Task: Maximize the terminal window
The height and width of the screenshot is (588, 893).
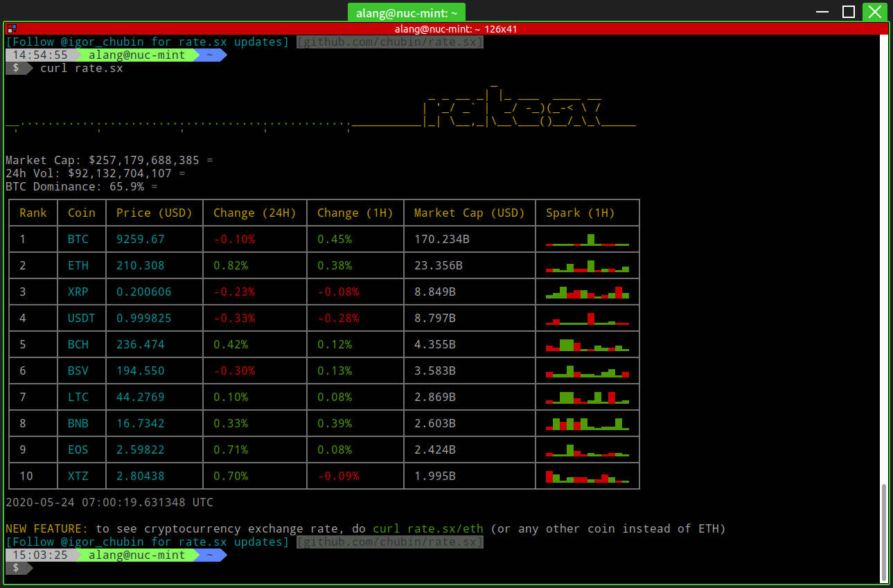Action: [x=849, y=12]
